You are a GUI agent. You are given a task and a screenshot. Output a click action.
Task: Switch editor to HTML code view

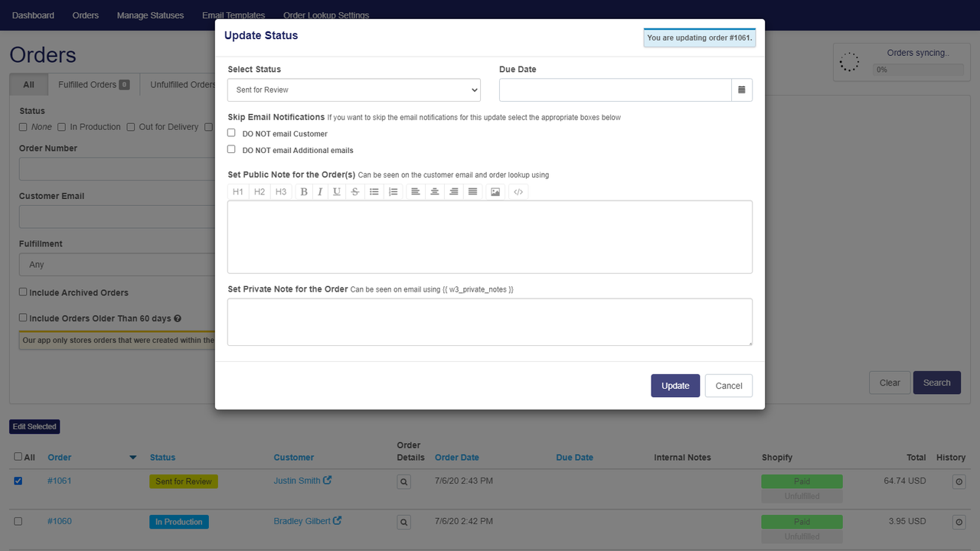coord(518,191)
